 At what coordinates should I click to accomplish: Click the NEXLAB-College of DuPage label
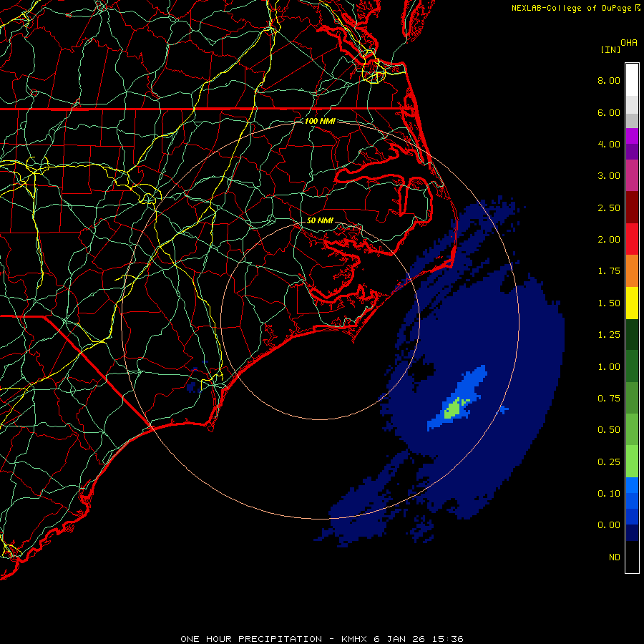pyautogui.click(x=572, y=8)
